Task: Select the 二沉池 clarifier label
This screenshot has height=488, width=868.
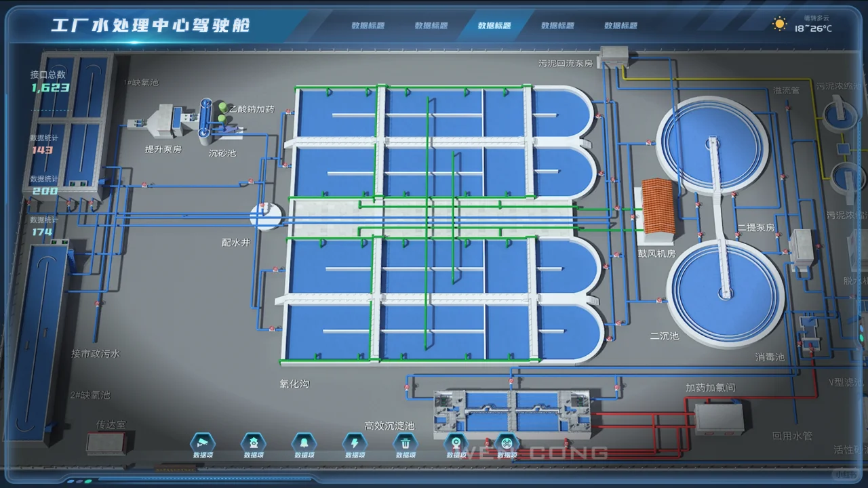Action: pyautogui.click(x=666, y=336)
